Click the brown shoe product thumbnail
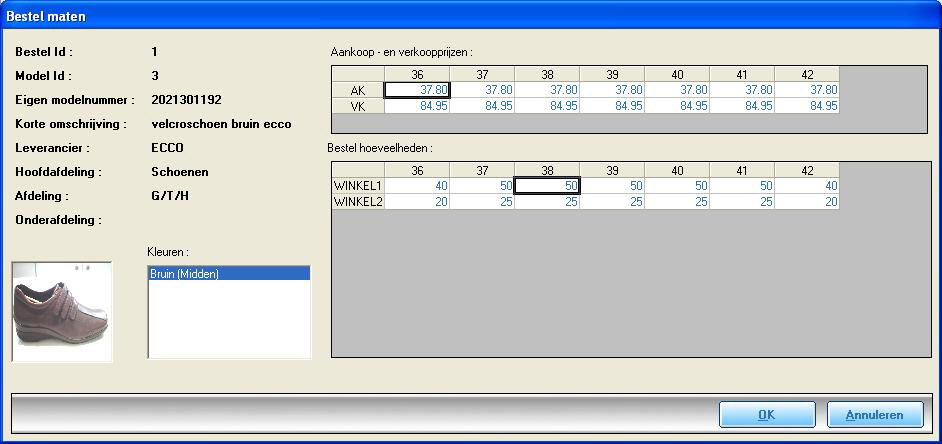This screenshot has width=942, height=444. [62, 311]
